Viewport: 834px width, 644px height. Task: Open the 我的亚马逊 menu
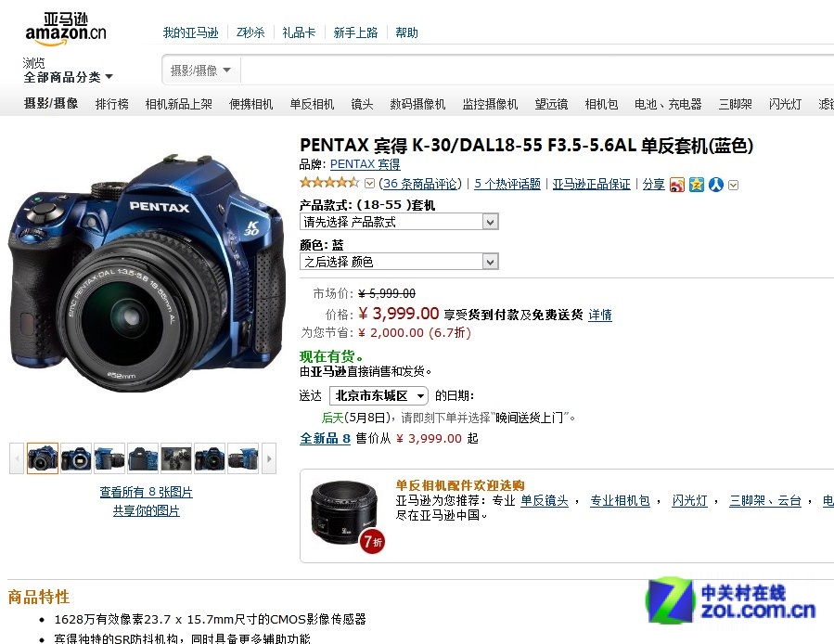190,32
